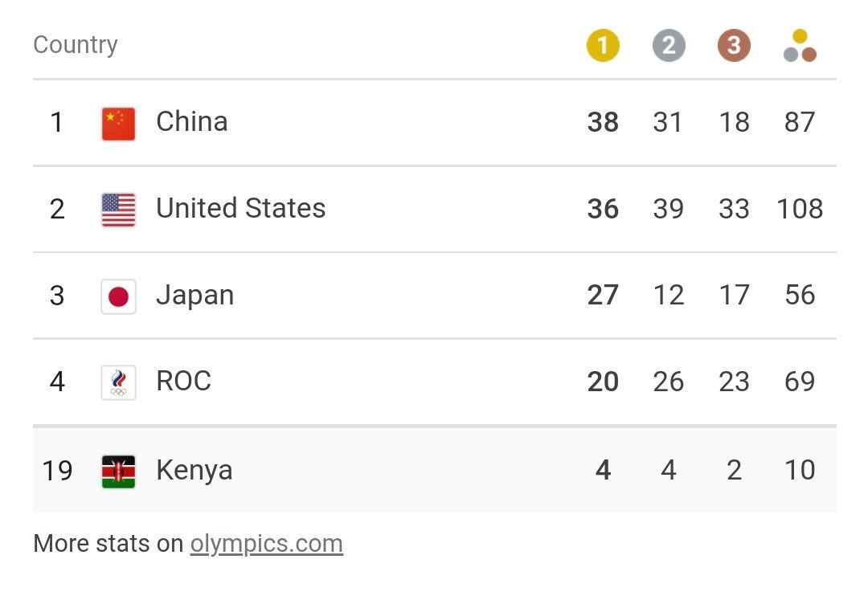Select the China country name
This screenshot has height=596, width=868.
(x=191, y=121)
